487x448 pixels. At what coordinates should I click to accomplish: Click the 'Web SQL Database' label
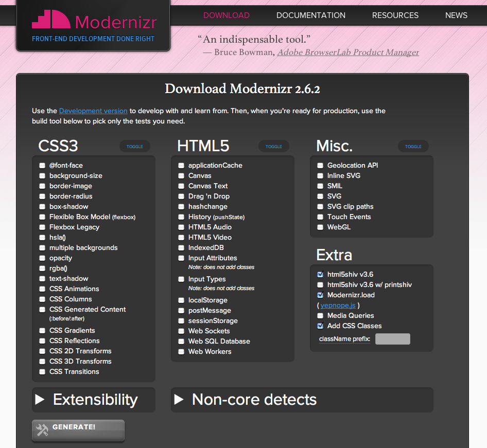(219, 342)
